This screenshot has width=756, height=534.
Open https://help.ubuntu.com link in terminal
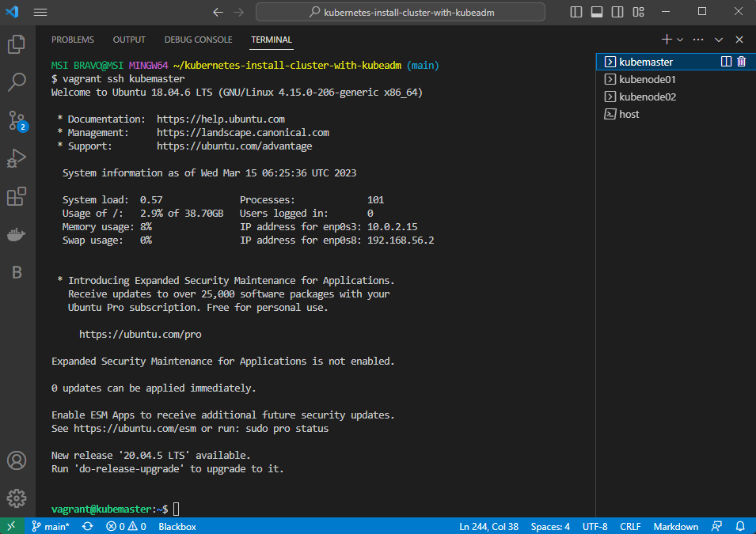tap(221, 119)
